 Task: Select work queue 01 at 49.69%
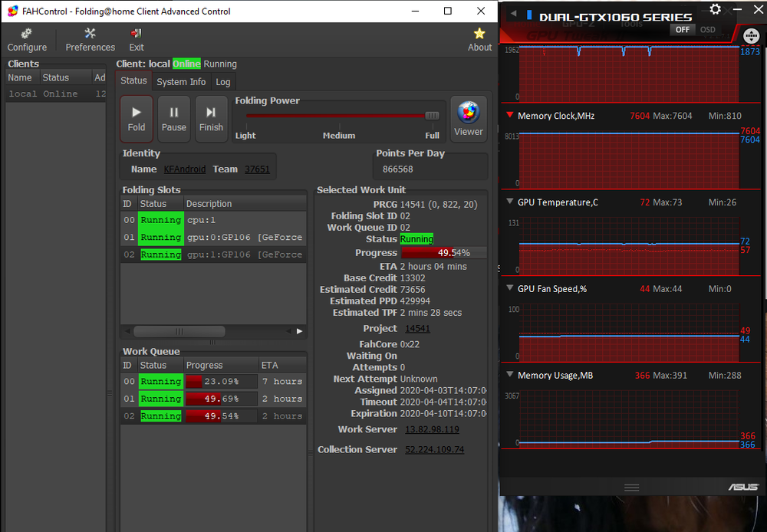213,399
